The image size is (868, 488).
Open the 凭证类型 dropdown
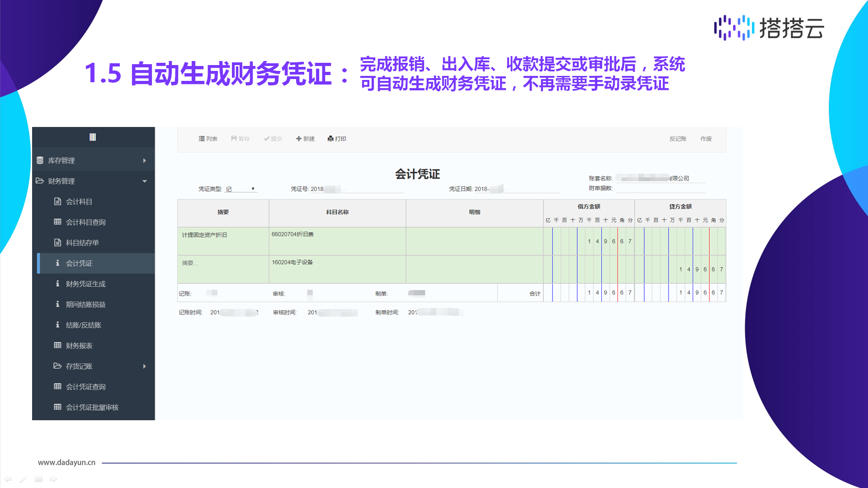tap(241, 189)
